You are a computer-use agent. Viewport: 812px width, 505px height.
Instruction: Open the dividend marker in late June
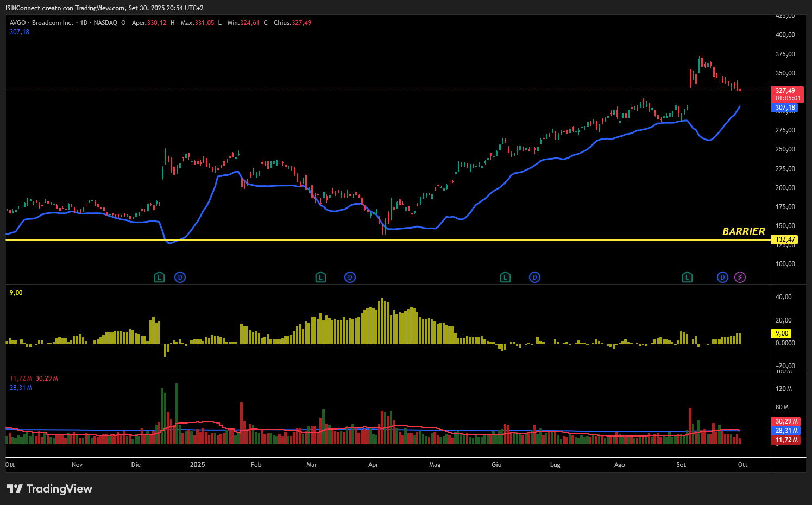[x=534, y=277]
